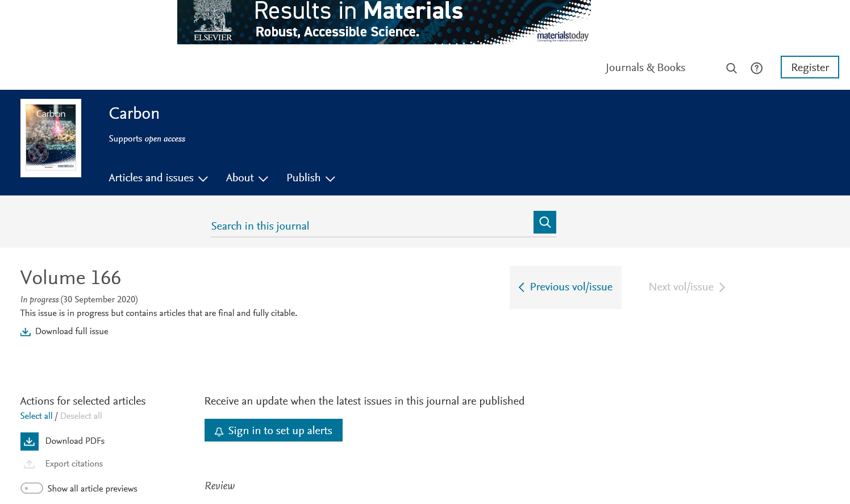Expand the About menu
The height and width of the screenshot is (504, 850).
tap(247, 178)
